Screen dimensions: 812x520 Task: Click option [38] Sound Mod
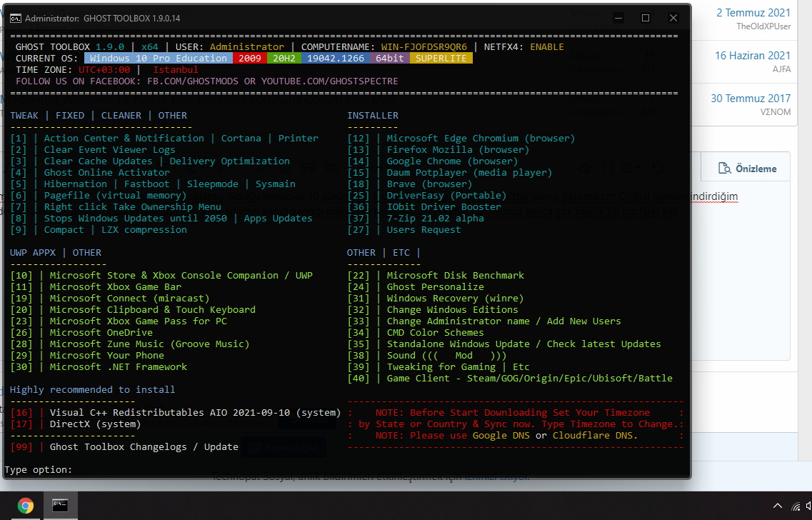[x=427, y=355]
